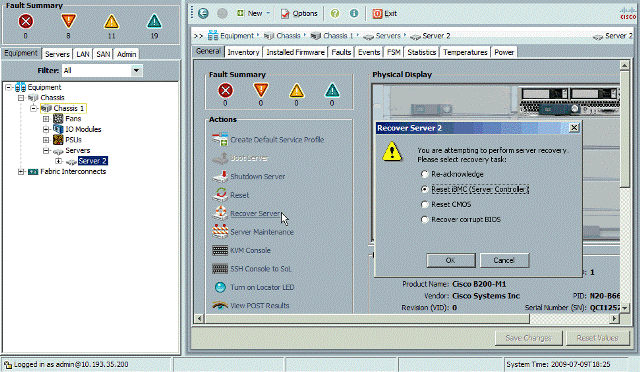Select Recover corrupt BIOS radio option

[x=424, y=220]
